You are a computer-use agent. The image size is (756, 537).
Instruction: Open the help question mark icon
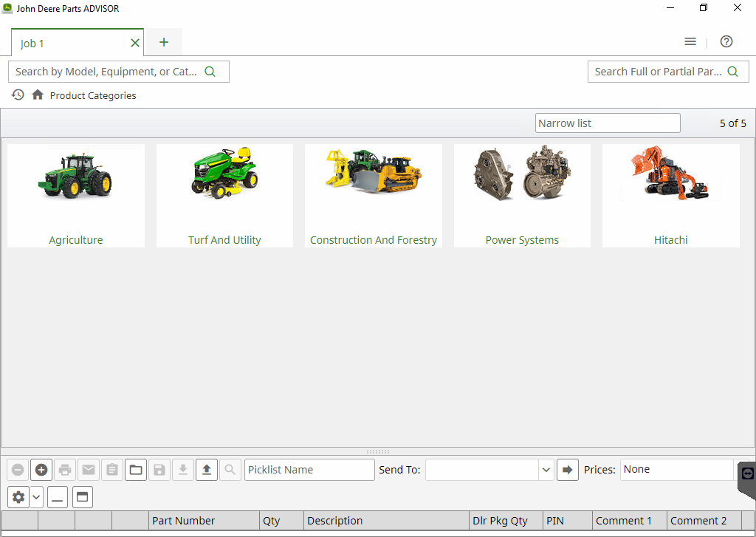click(x=726, y=42)
